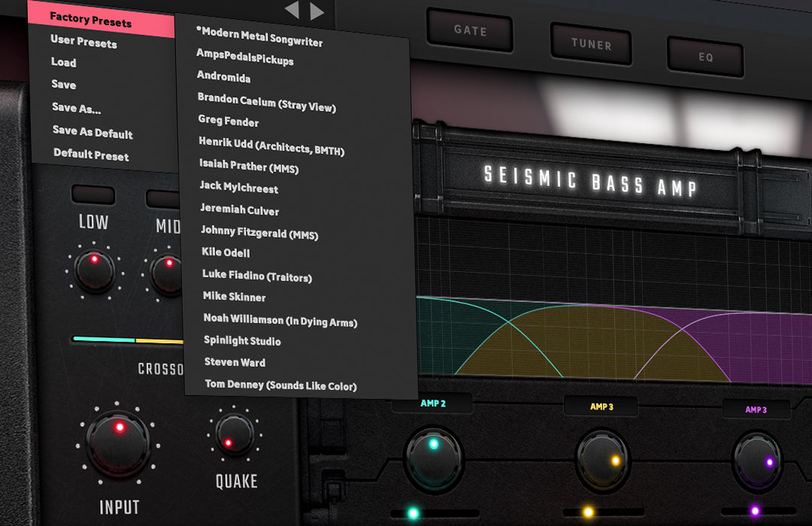Click the previous preset left arrow

pos(292,11)
